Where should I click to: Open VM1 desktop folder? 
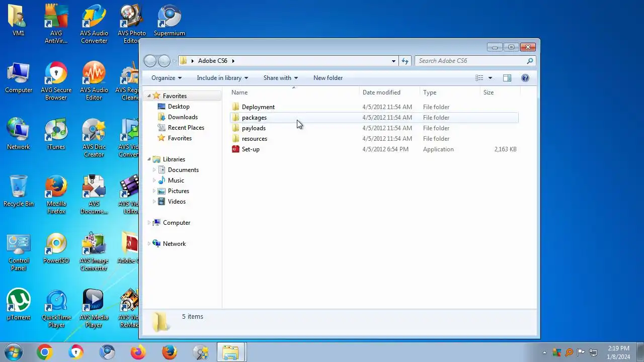tap(19, 21)
